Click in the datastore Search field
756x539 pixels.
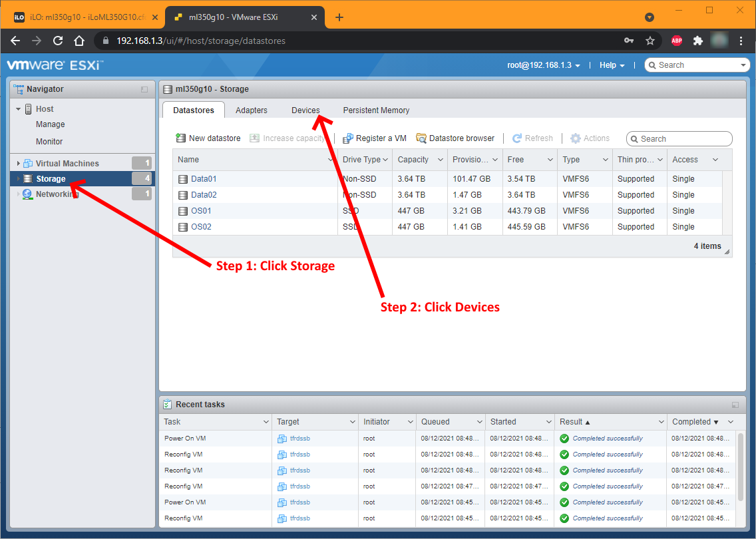coord(679,139)
